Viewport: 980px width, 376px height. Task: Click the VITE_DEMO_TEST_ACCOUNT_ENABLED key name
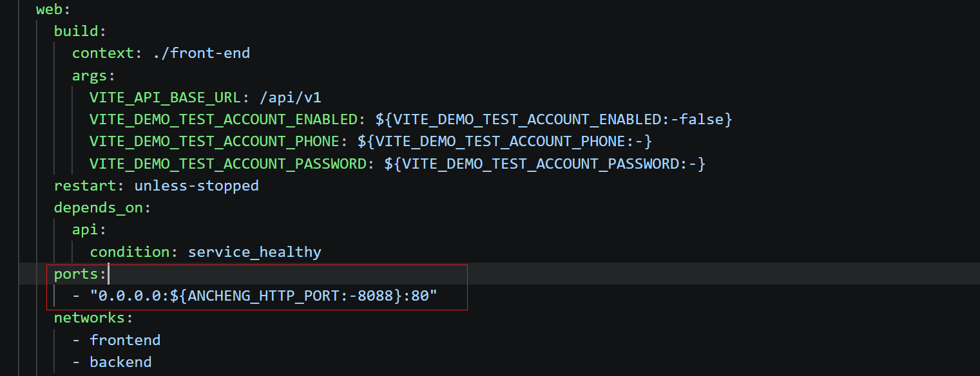click(223, 120)
